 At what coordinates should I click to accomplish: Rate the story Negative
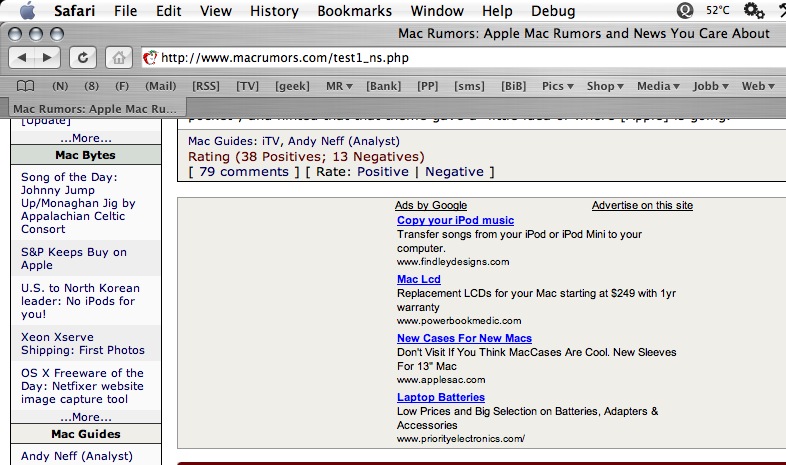454,172
